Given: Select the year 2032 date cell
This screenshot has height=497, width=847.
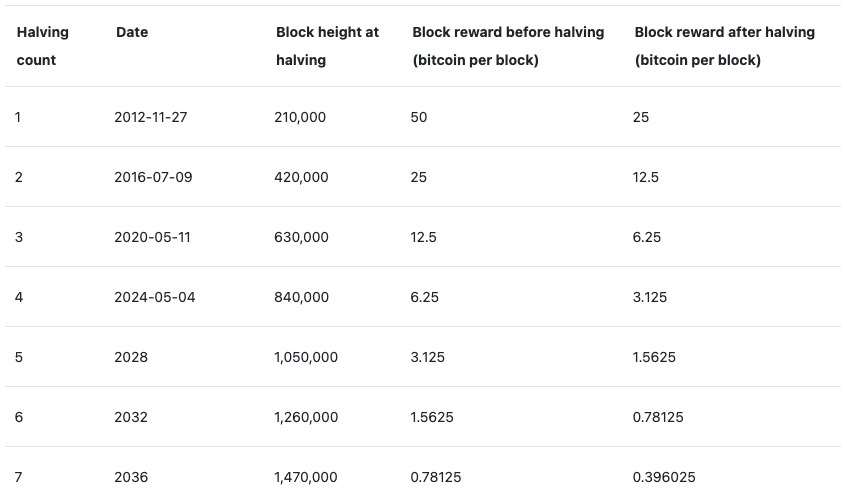Looking at the screenshot, I should coord(131,417).
